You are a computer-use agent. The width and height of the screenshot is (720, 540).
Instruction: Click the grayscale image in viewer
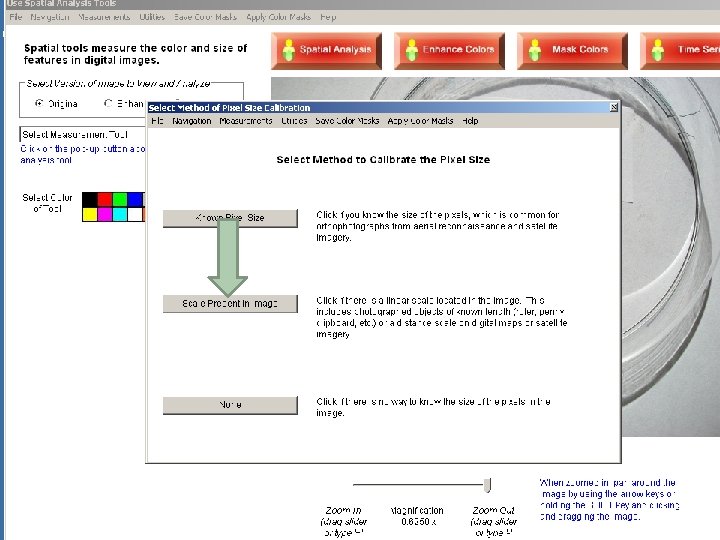click(670, 257)
